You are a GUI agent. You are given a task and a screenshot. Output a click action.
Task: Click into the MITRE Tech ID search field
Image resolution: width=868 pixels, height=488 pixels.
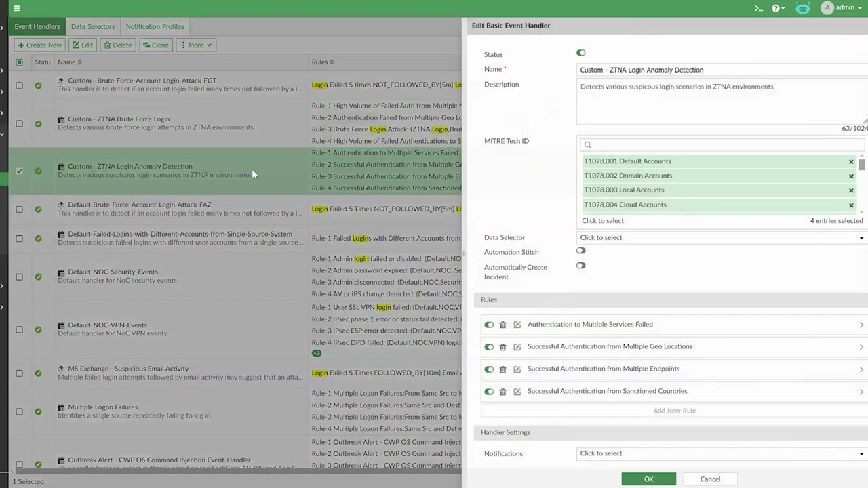tap(723, 145)
